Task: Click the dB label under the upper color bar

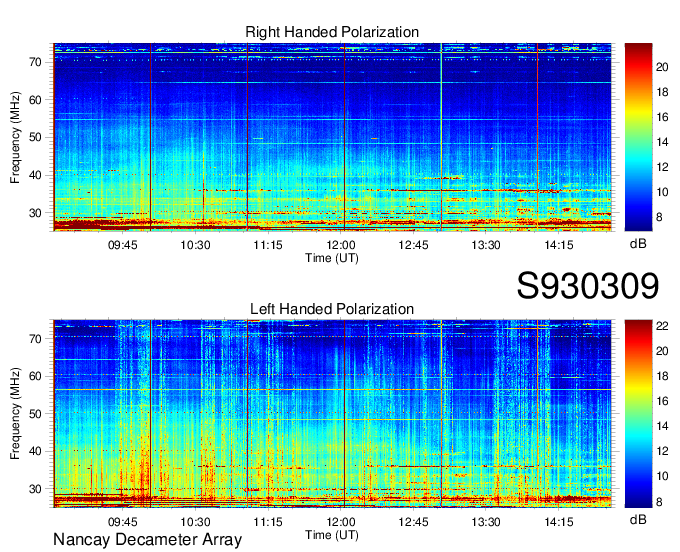Action: pos(638,244)
